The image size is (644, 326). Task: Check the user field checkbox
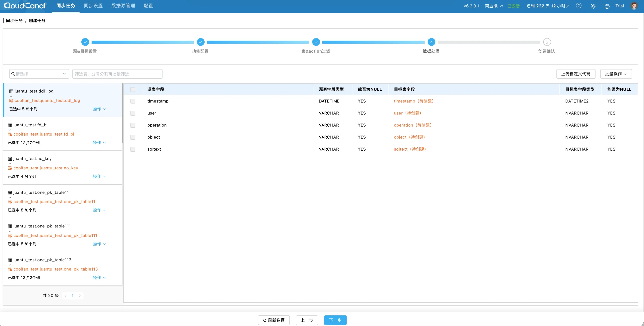tap(133, 113)
